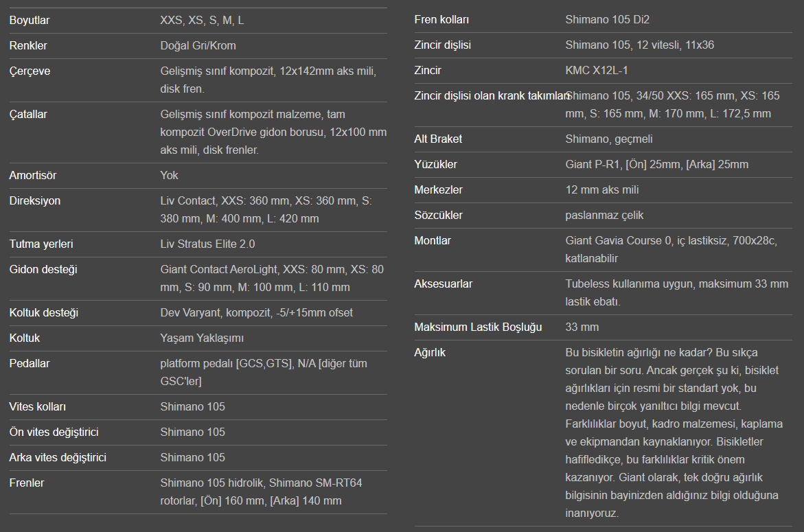Click the sizes value 'XXS, XS, S, M, L'
Viewport: 804px width, 532px height.
pyautogui.click(x=202, y=21)
